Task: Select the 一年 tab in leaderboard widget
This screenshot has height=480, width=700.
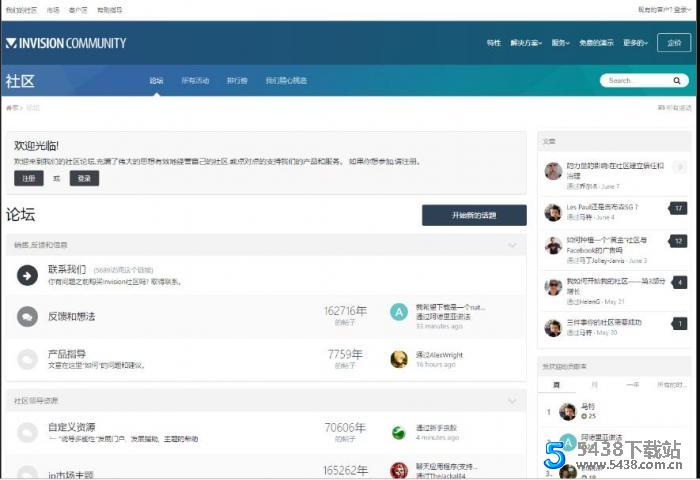Action: (x=632, y=385)
